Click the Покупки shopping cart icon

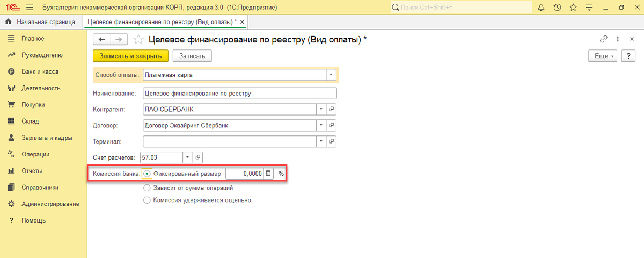point(11,105)
